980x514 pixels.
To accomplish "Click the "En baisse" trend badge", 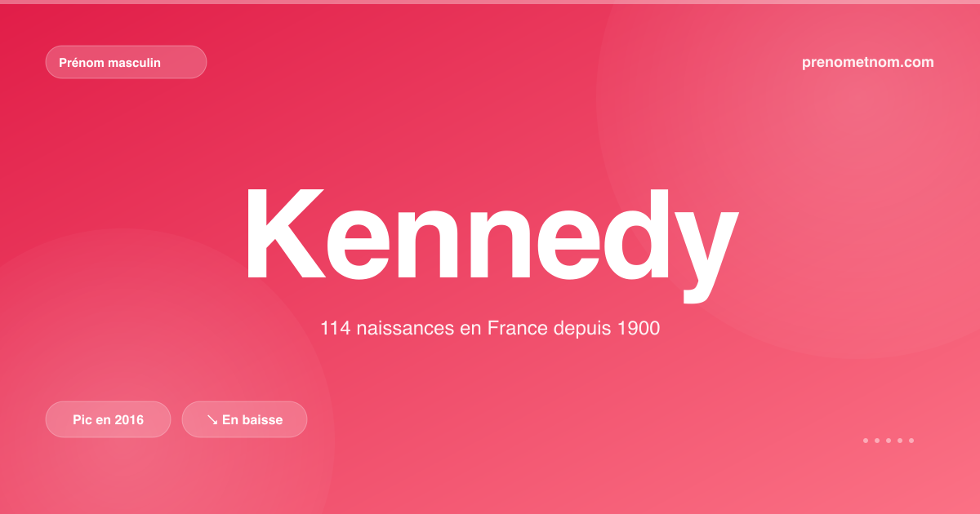I will [x=244, y=419].
